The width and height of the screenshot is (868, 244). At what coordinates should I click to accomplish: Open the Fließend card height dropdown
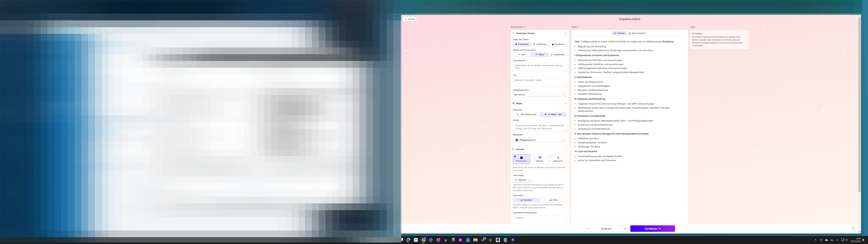[523, 180]
